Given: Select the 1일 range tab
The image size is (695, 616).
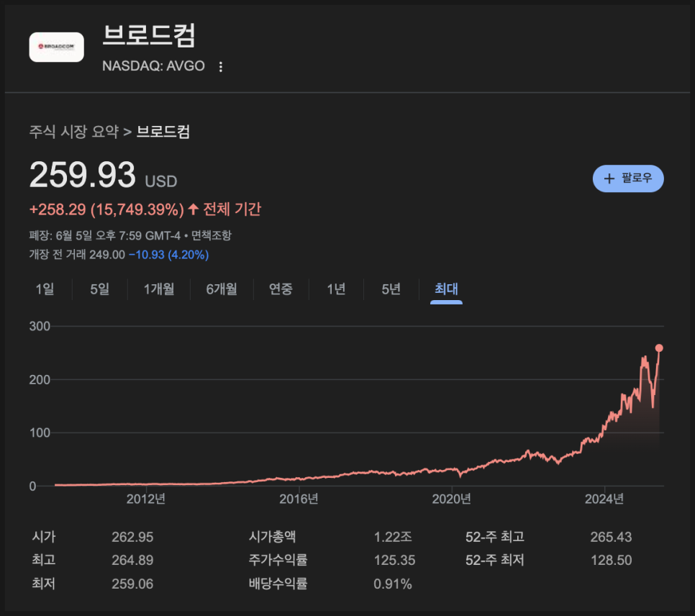Looking at the screenshot, I should click(45, 289).
